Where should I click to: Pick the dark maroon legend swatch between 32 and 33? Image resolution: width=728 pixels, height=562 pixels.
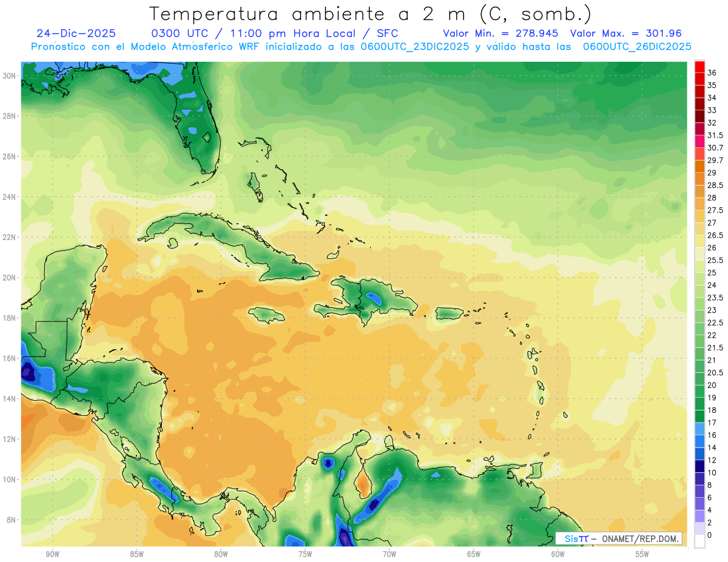[699, 116]
